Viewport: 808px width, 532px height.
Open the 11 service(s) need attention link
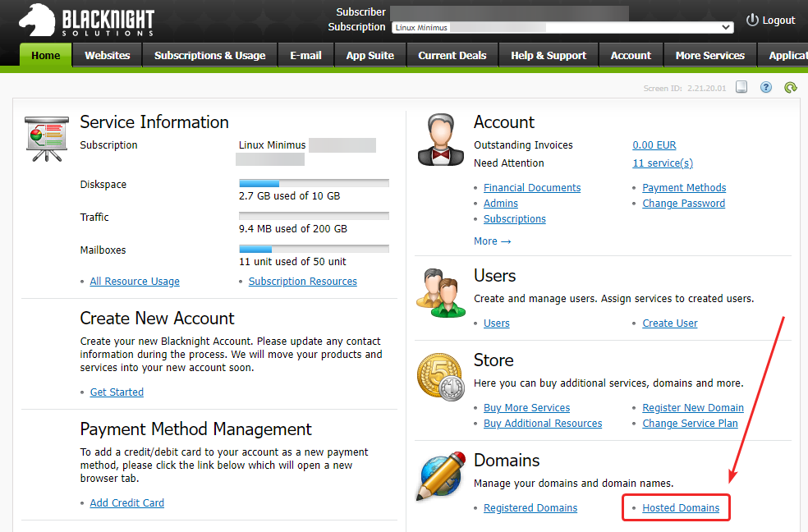click(x=663, y=163)
